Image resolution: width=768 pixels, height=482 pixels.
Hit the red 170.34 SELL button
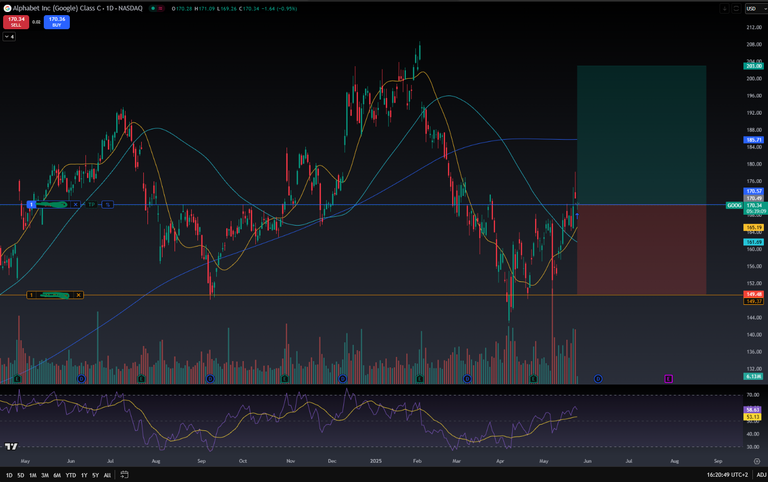pos(16,22)
